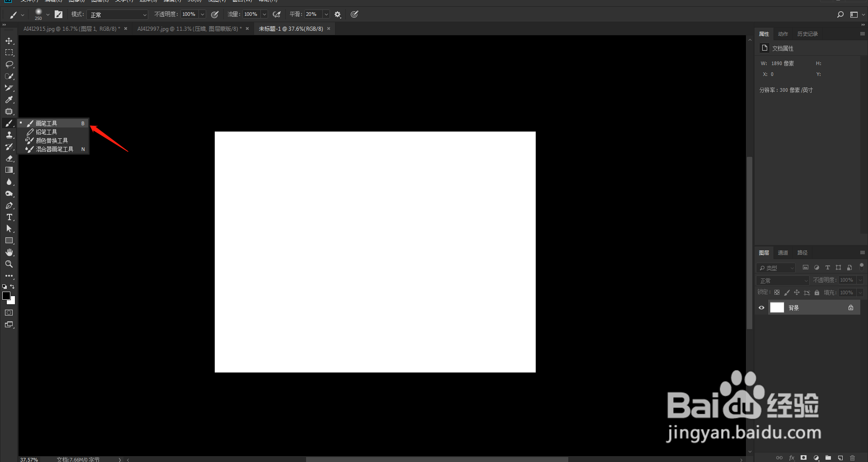Click the zoom percentage field 37.57%
Screen dimensions: 868x462
click(x=29, y=459)
